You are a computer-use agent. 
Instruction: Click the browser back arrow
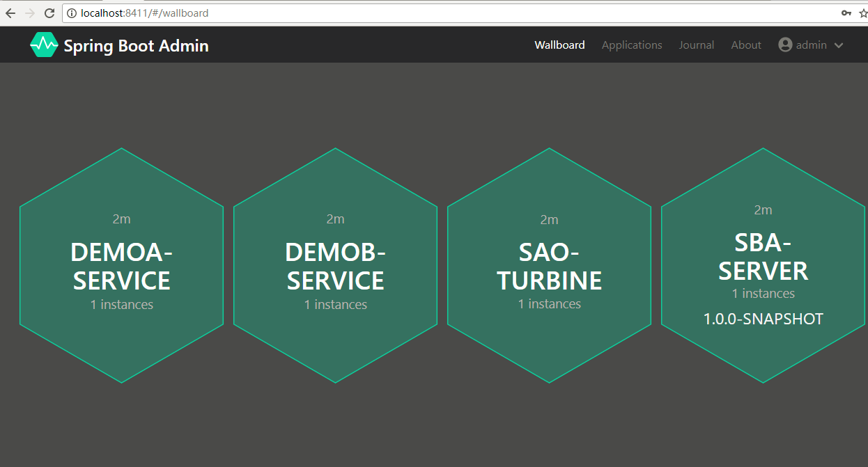coord(10,13)
